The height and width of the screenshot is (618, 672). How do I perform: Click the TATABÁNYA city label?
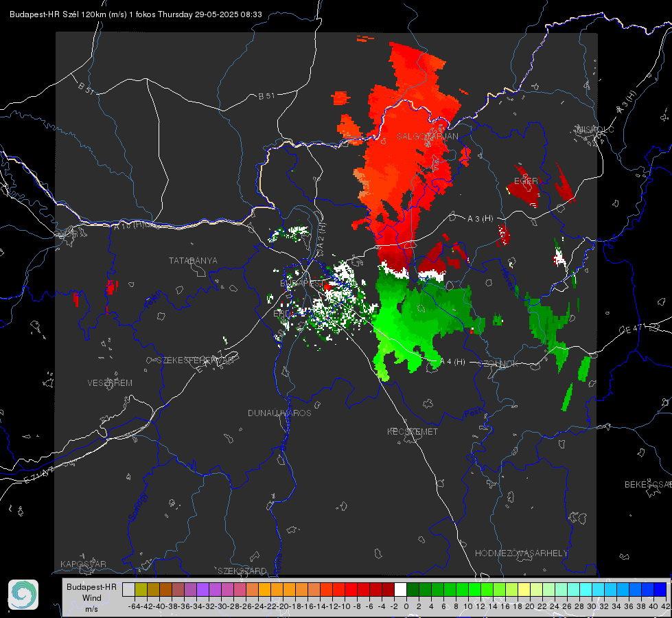193,261
